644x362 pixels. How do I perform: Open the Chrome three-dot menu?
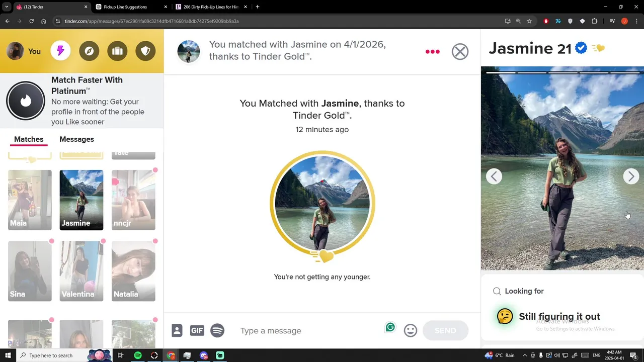click(636, 21)
